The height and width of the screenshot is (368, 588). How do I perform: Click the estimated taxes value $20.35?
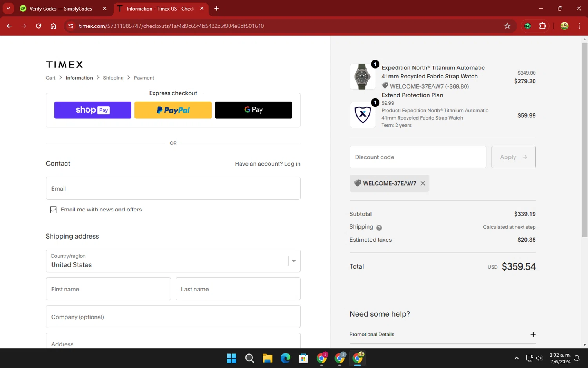[526, 240]
